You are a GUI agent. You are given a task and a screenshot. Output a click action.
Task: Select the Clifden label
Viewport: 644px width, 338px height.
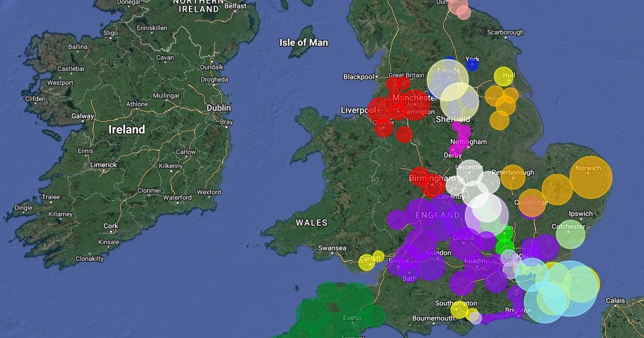click(x=35, y=99)
